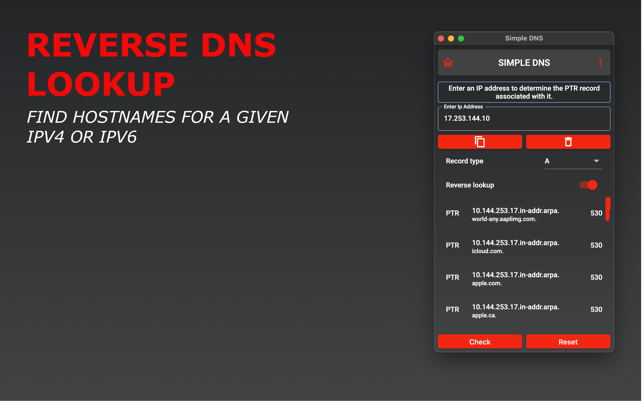Click the Enter Ip Address input field
Screen dimensions: 643x402
point(524,119)
